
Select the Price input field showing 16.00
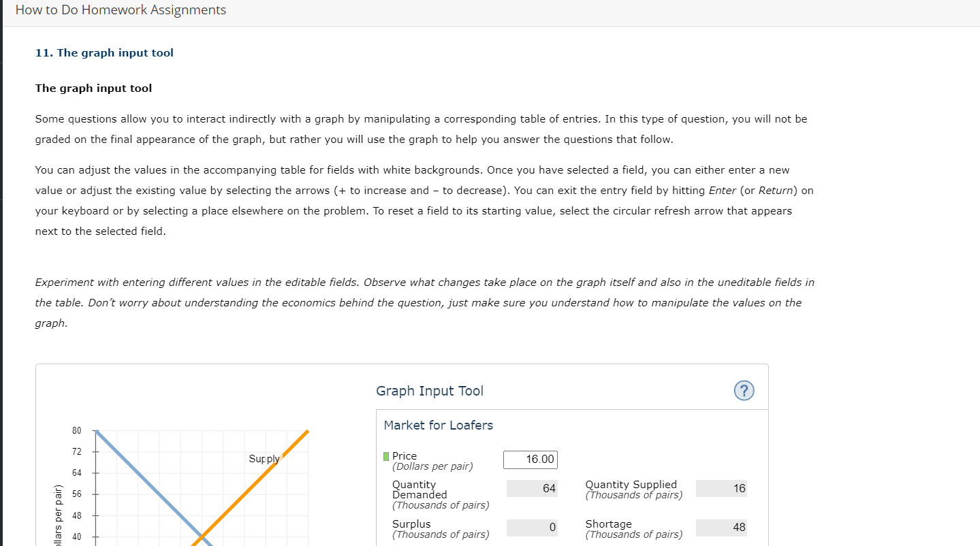(530, 460)
